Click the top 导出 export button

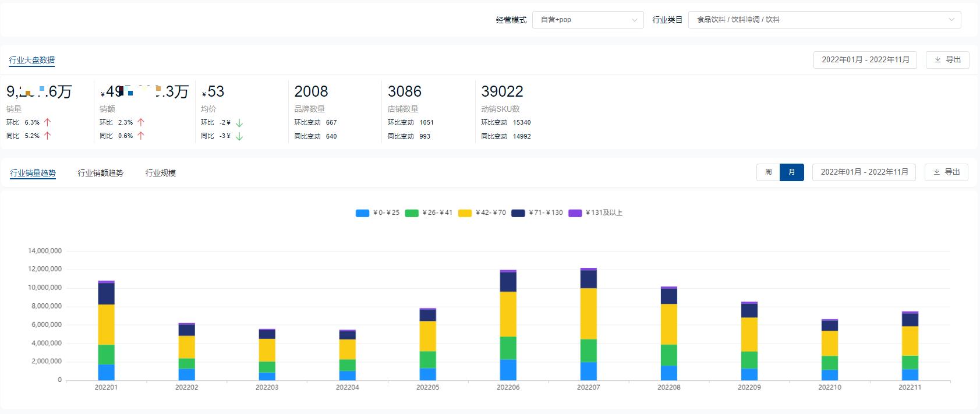click(x=947, y=60)
